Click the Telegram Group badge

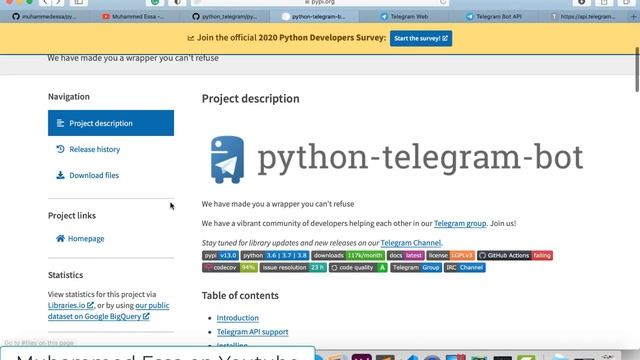(x=416, y=268)
